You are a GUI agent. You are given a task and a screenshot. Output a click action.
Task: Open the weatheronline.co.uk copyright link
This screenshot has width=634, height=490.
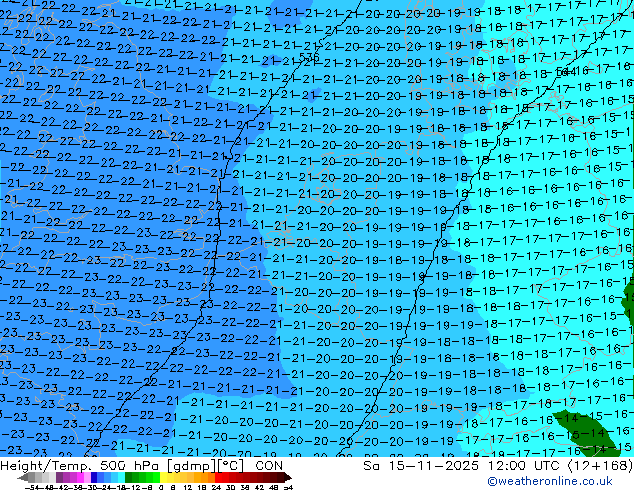click(549, 481)
